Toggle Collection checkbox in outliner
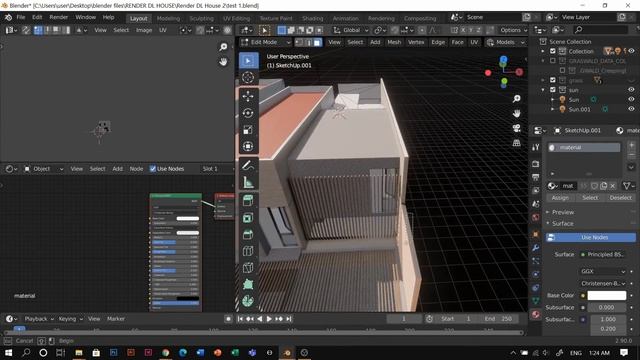The height and width of the screenshot is (360, 640). click(x=553, y=51)
